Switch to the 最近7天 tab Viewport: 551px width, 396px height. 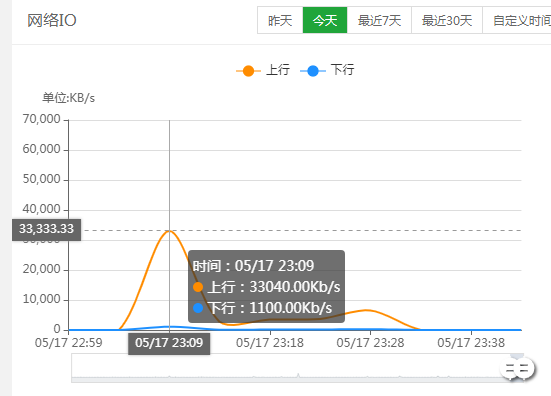pyautogui.click(x=379, y=20)
